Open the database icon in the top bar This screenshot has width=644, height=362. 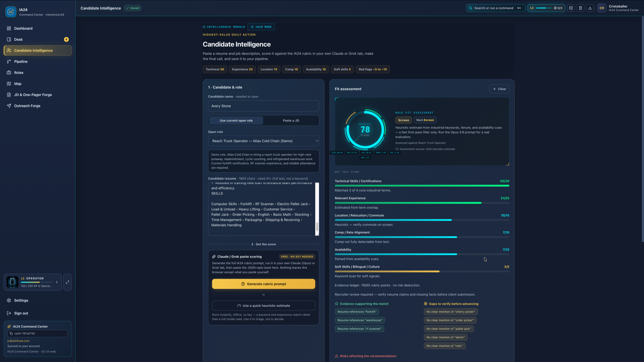pos(571,8)
